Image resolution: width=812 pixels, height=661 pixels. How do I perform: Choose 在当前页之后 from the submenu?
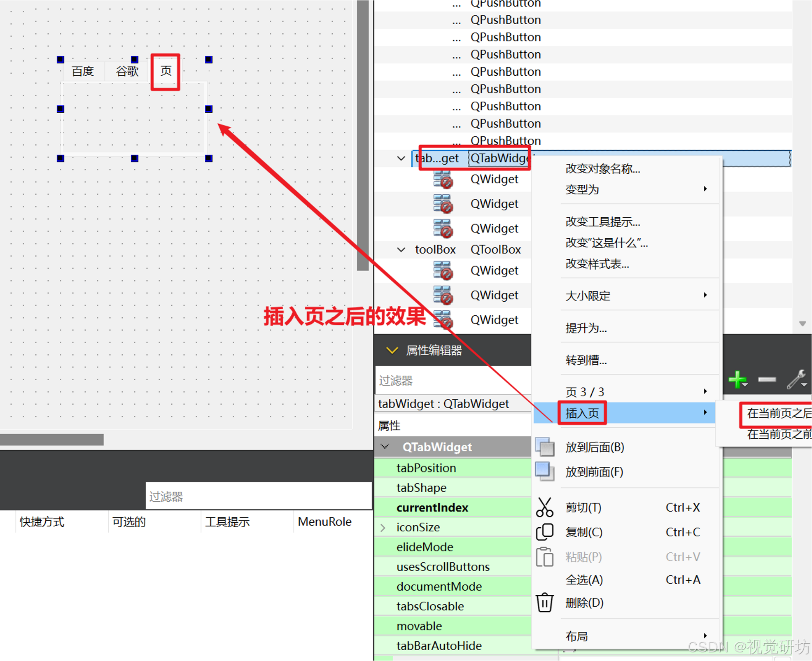[777, 413]
